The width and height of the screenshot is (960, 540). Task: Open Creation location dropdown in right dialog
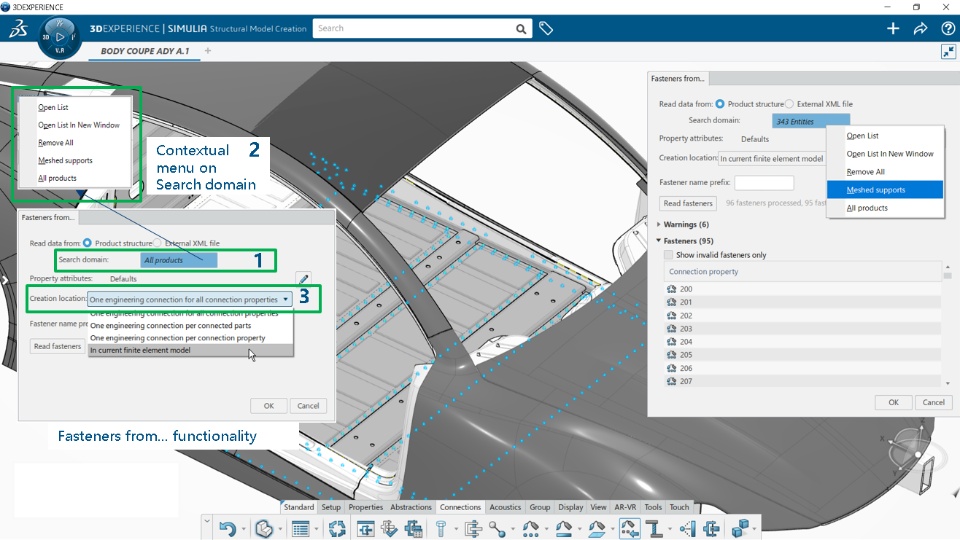tap(772, 159)
